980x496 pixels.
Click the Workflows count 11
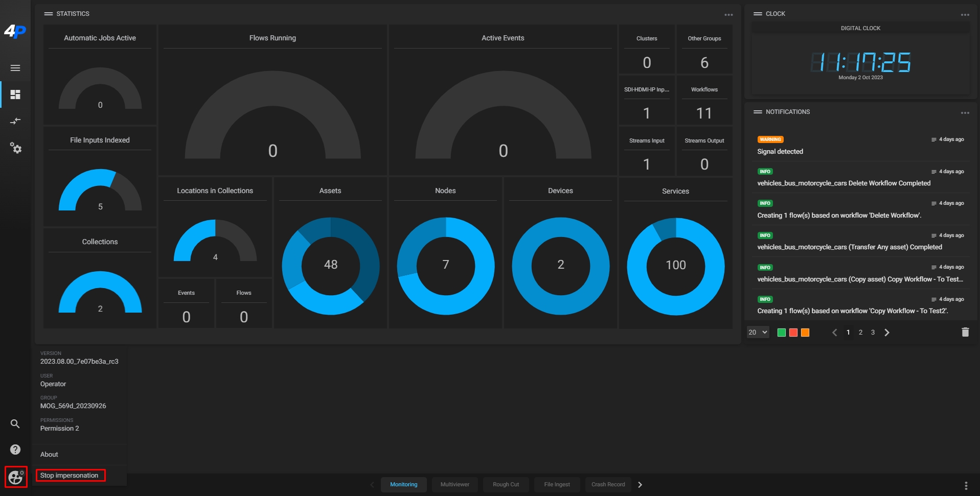(x=704, y=113)
